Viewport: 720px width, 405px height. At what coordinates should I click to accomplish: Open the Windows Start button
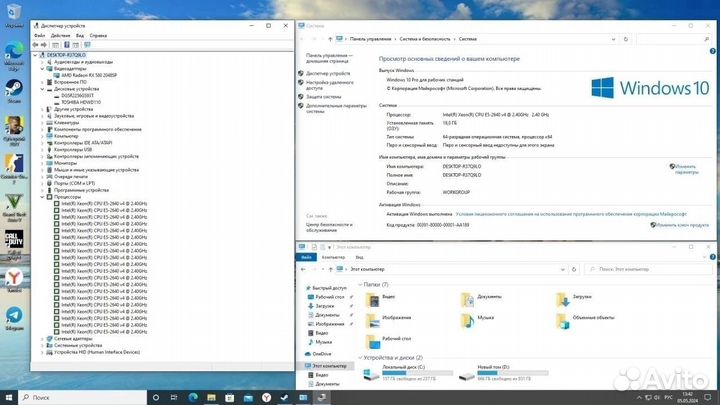pos(9,398)
